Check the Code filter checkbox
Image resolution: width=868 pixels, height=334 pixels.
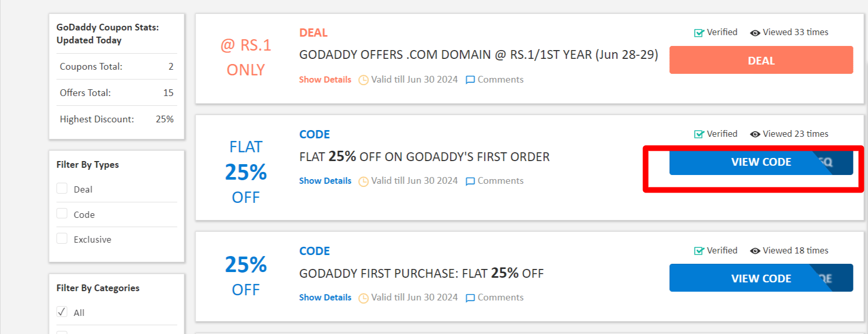(x=62, y=213)
